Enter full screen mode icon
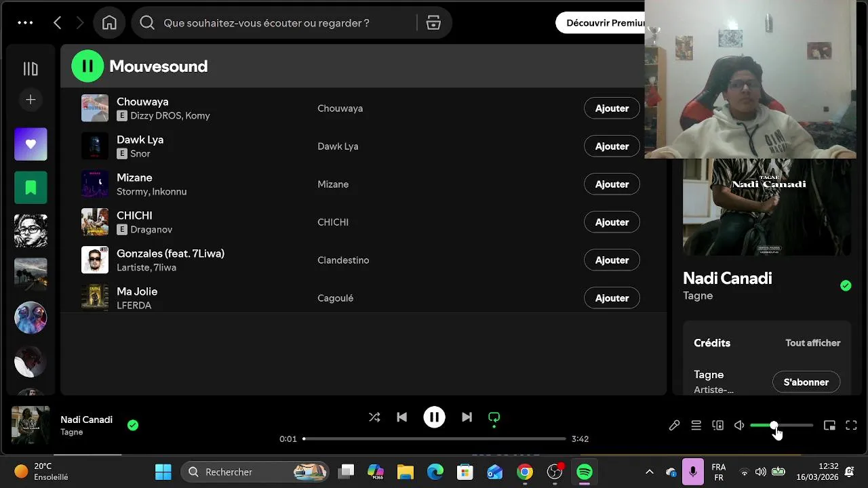 [851, 426]
